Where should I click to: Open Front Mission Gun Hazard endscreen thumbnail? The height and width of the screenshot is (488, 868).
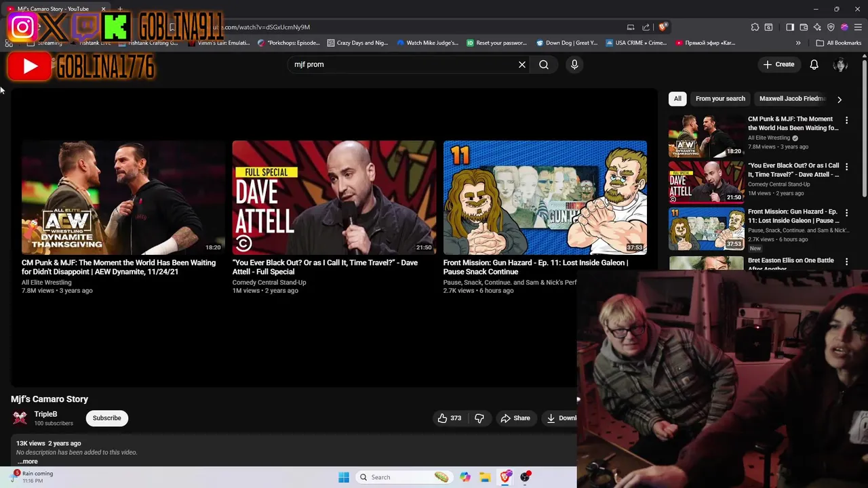(x=545, y=197)
